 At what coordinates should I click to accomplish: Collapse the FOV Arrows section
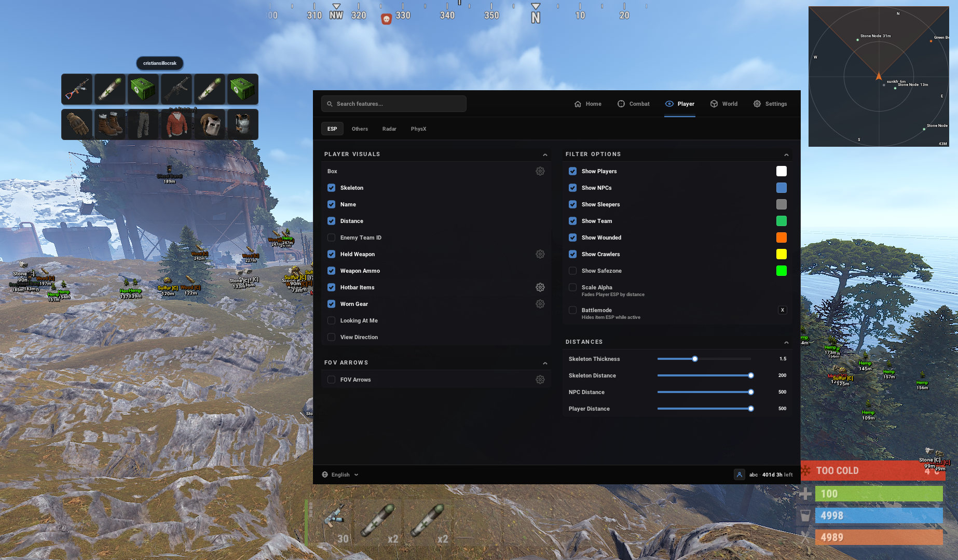pyautogui.click(x=545, y=363)
